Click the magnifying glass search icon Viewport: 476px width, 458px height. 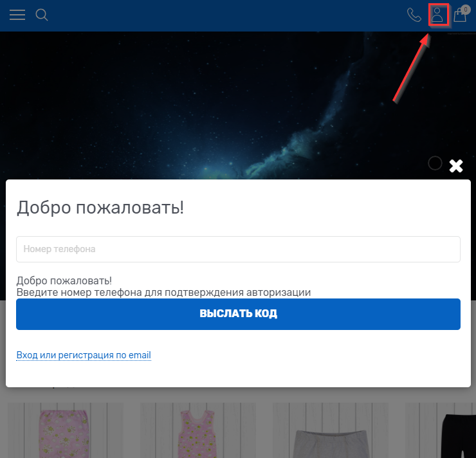tap(42, 15)
